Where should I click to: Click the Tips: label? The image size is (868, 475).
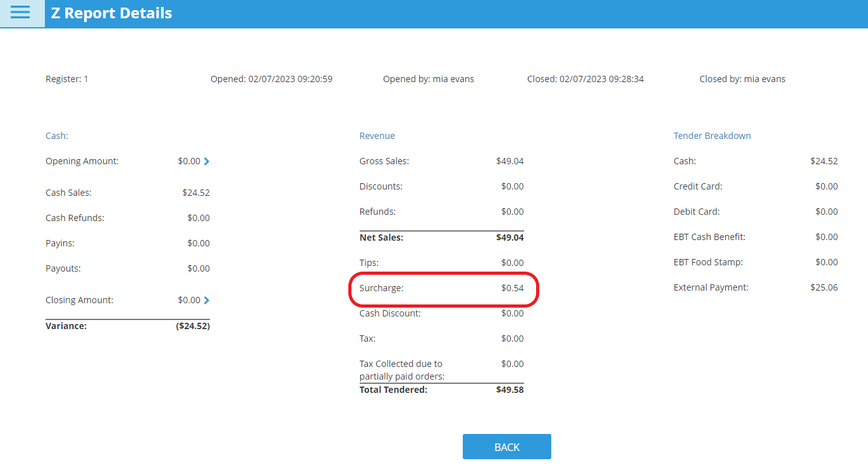369,263
